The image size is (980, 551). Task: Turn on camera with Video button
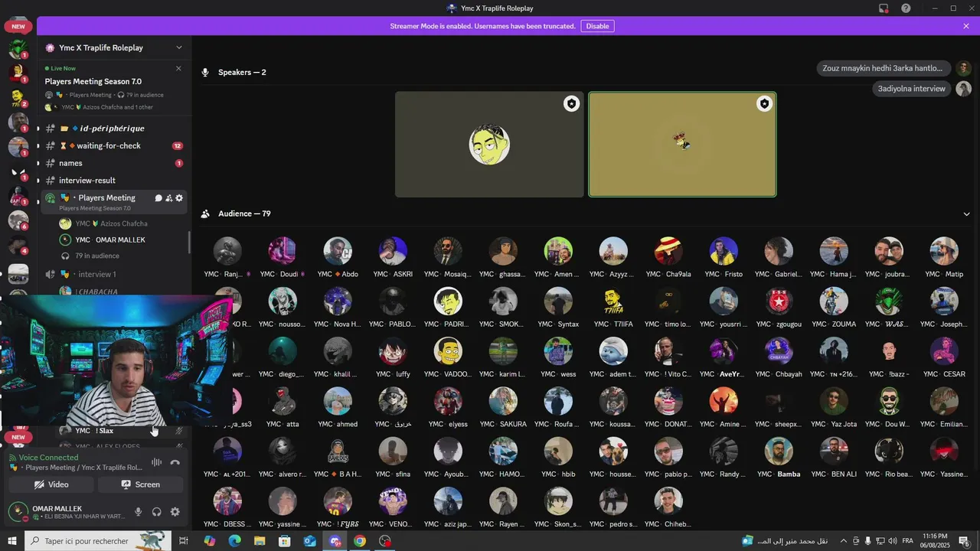[51, 484]
